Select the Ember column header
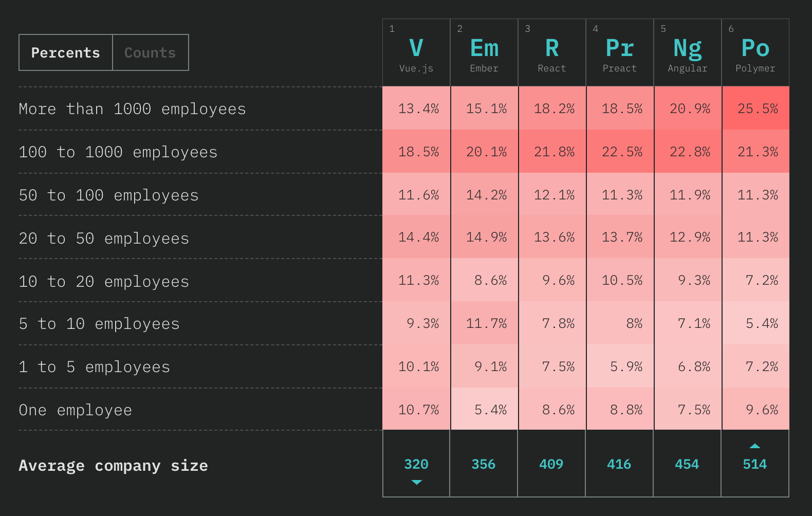This screenshot has width=812, height=516. click(484, 52)
